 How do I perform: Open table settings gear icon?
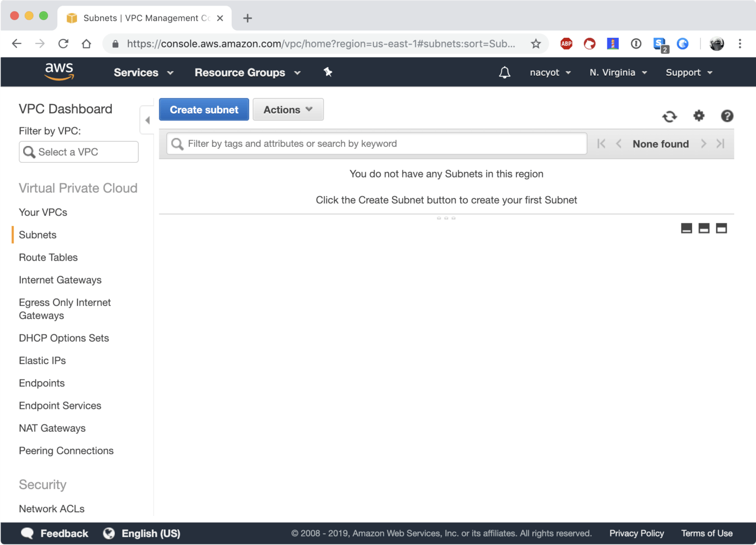pos(699,116)
